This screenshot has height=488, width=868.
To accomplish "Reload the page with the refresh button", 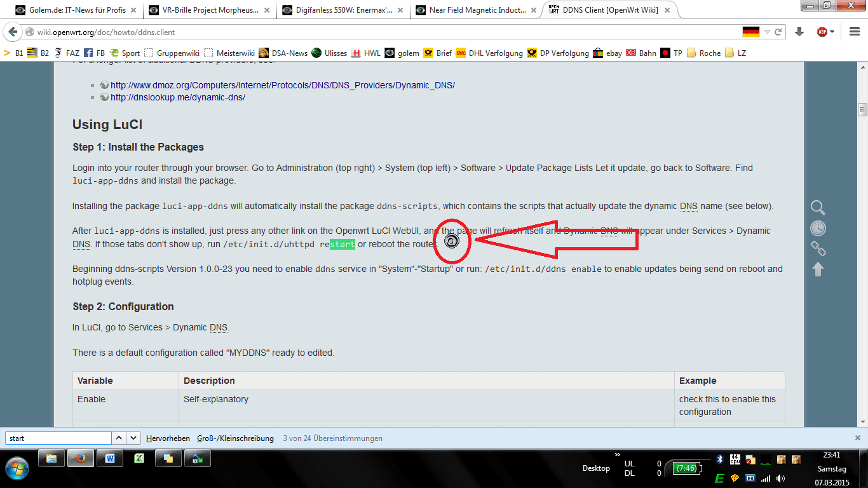I will (x=778, y=32).
